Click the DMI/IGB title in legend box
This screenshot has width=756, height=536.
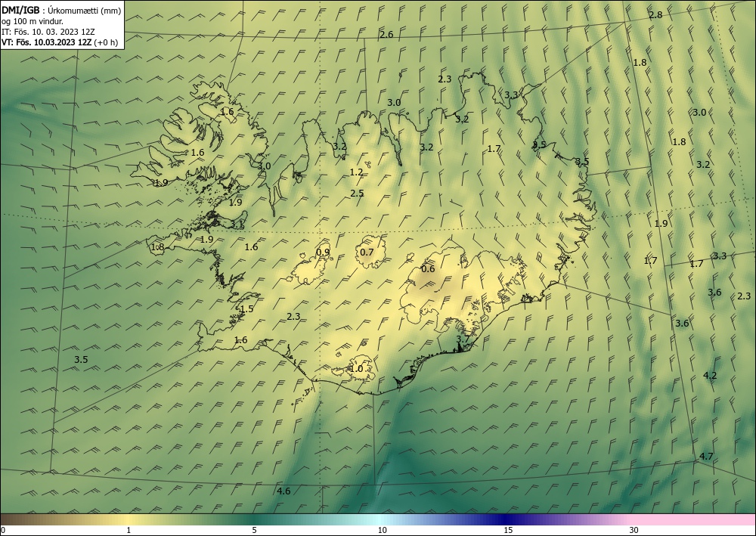tap(20, 10)
